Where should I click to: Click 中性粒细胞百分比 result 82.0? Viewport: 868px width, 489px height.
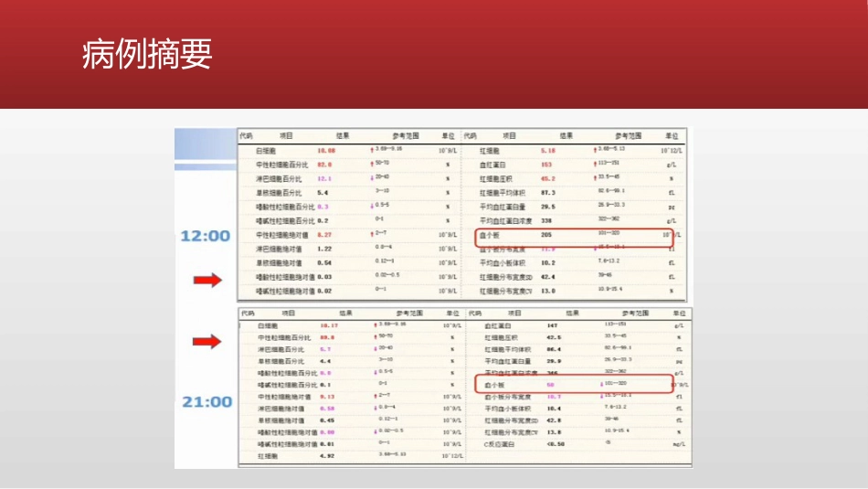click(x=324, y=165)
